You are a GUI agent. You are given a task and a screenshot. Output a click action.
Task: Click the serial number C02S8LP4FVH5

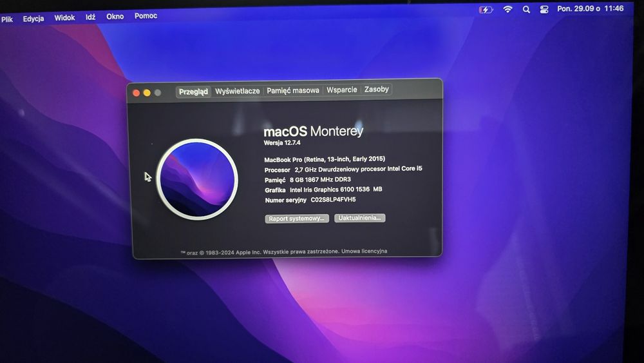pos(333,199)
